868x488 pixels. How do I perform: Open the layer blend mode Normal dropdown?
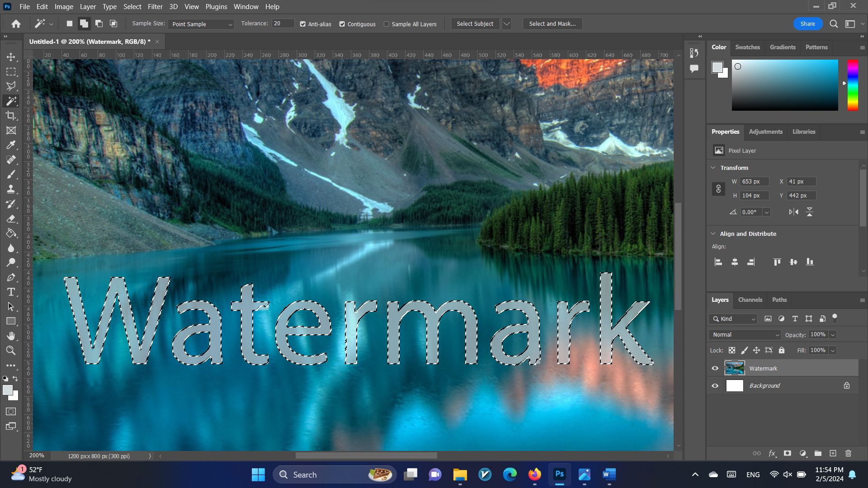pos(745,335)
